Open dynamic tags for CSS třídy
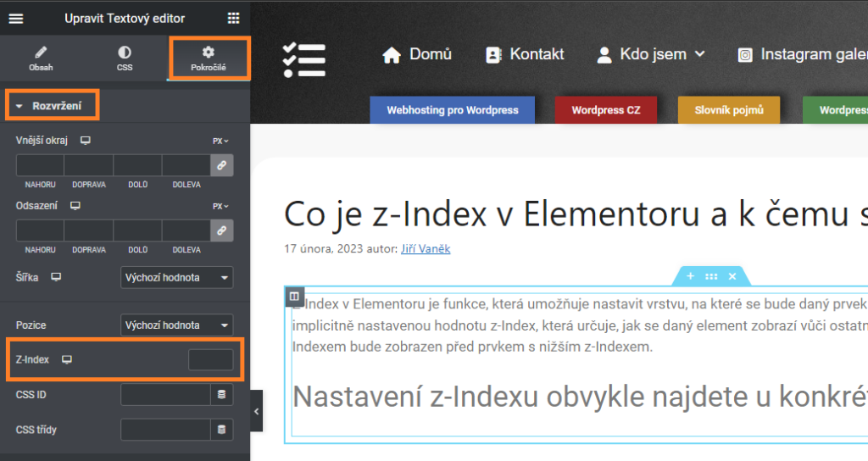The image size is (868, 461). tap(222, 430)
